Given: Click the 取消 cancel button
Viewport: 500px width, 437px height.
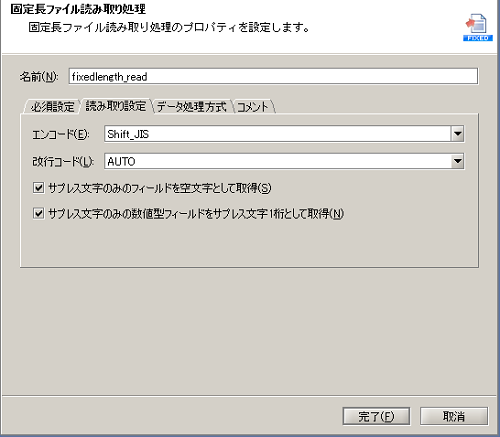Looking at the screenshot, I should pyautogui.click(x=454, y=416).
